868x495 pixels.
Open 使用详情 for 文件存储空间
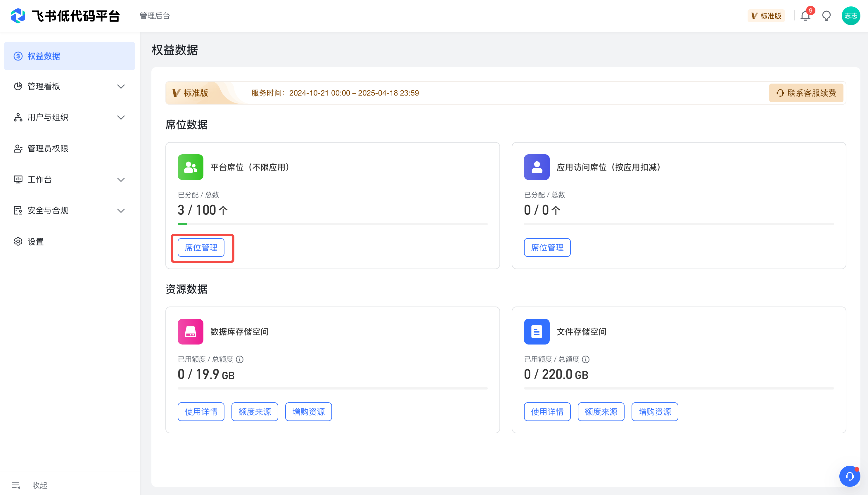[547, 412]
